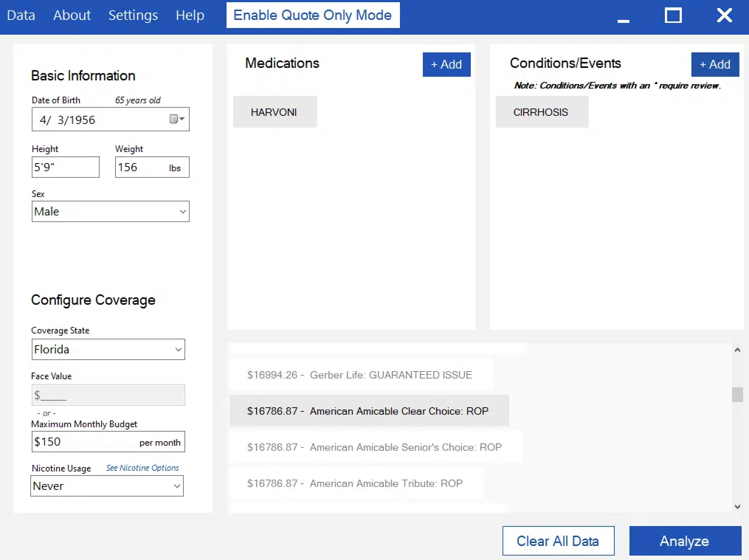The height and width of the screenshot is (560, 749).
Task: Open See Nicotine Options link
Action: tap(142, 468)
